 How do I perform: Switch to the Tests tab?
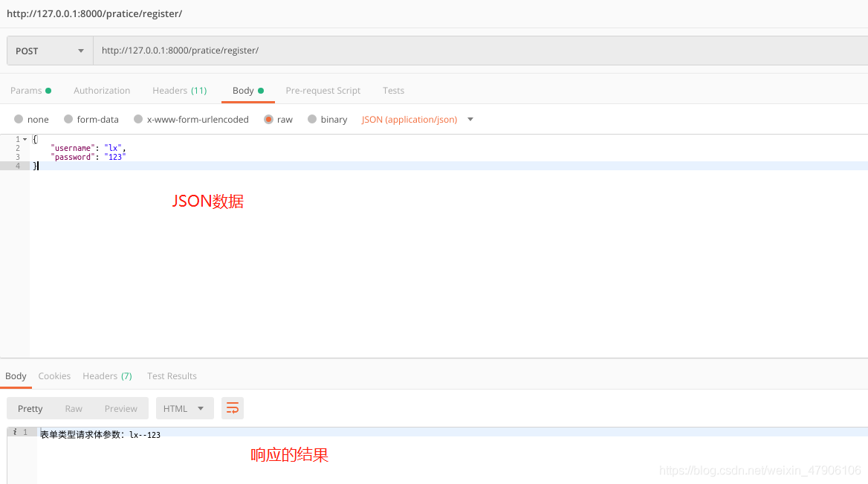coord(393,90)
